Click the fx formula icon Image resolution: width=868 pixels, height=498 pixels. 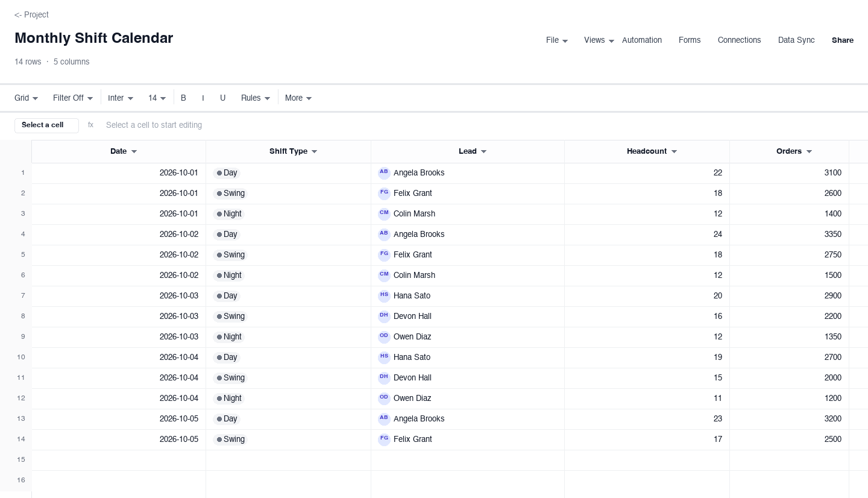90,125
